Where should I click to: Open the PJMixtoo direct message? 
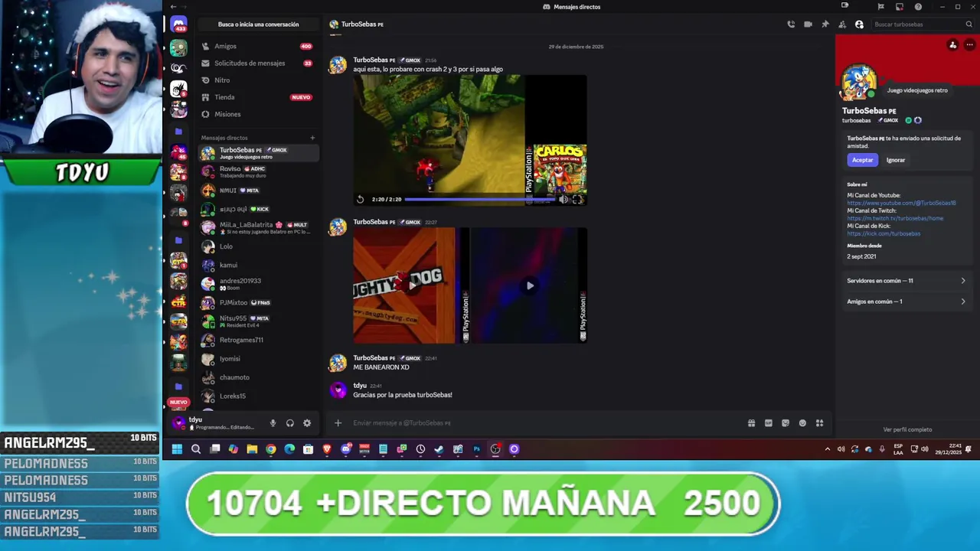pyautogui.click(x=258, y=302)
